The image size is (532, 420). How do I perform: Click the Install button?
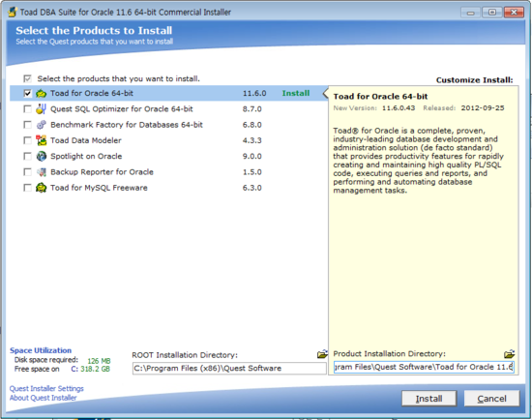click(x=429, y=399)
